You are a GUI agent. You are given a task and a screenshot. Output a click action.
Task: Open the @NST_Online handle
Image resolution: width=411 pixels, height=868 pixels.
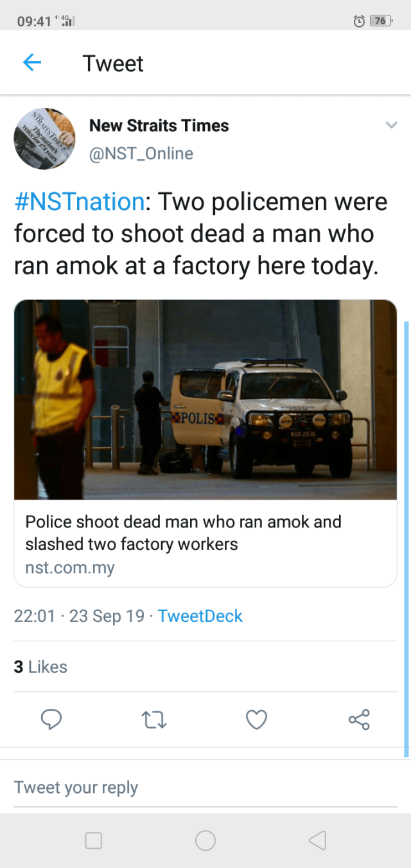(x=141, y=154)
